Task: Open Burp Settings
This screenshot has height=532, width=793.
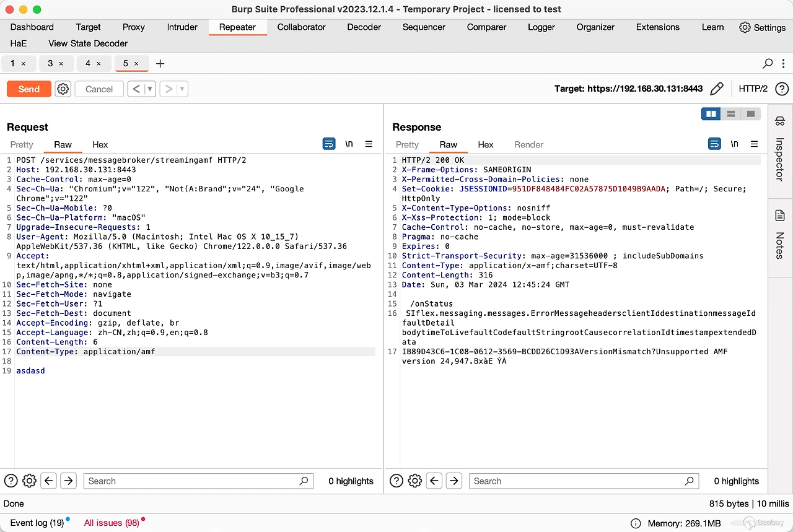Action: [763, 27]
